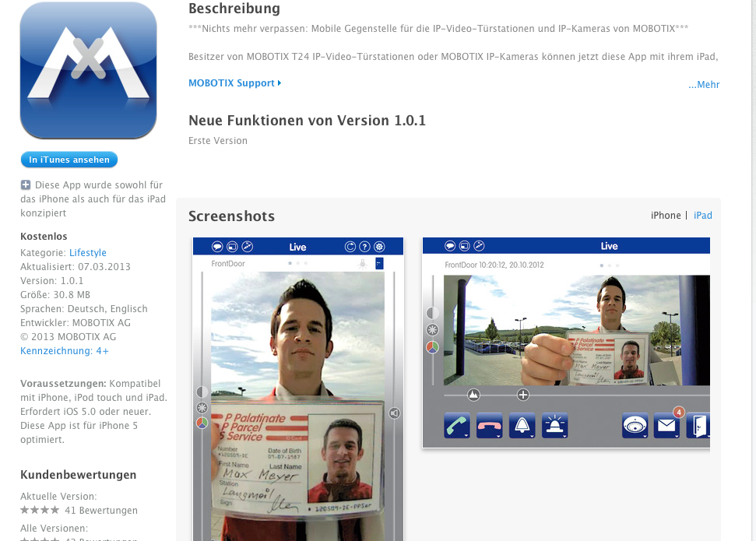Click the Entwickler: MOBOTIX AG line
Viewport: 756px width, 541px height.
76,322
